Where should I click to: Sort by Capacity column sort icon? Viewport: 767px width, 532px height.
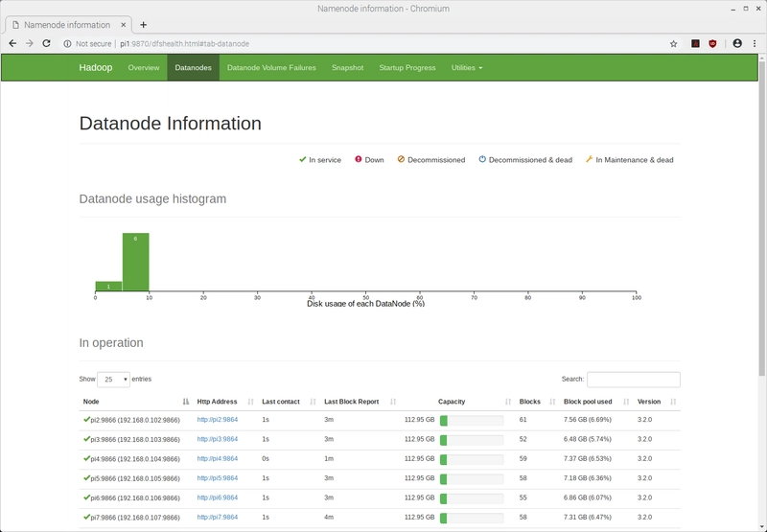click(x=508, y=402)
